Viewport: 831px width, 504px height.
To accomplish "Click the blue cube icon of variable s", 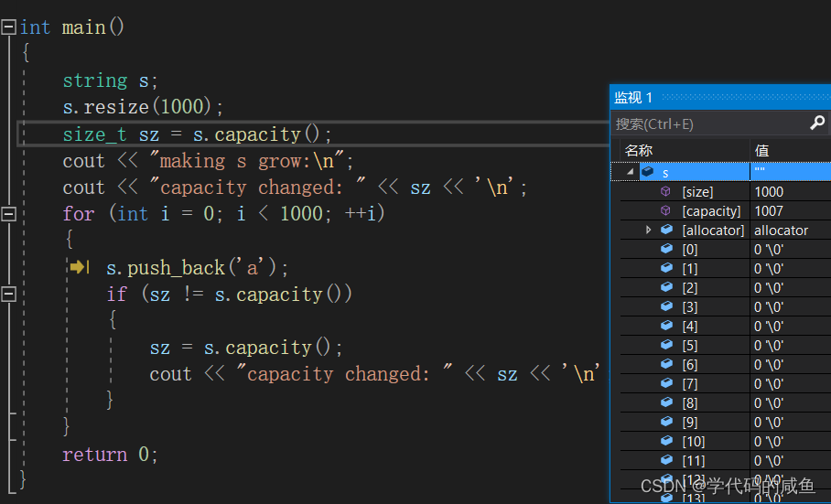I will pos(647,172).
